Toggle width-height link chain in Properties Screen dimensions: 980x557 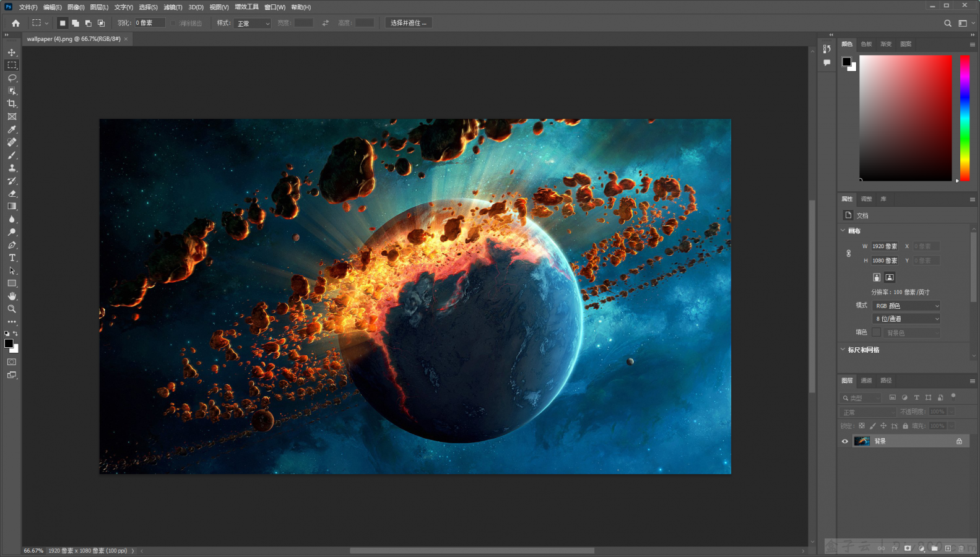(849, 253)
